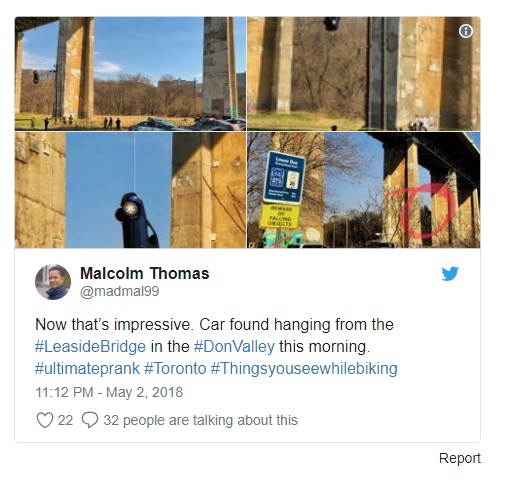
Task: View top-left photo of bridge pillars
Action: pyautogui.click(x=130, y=74)
